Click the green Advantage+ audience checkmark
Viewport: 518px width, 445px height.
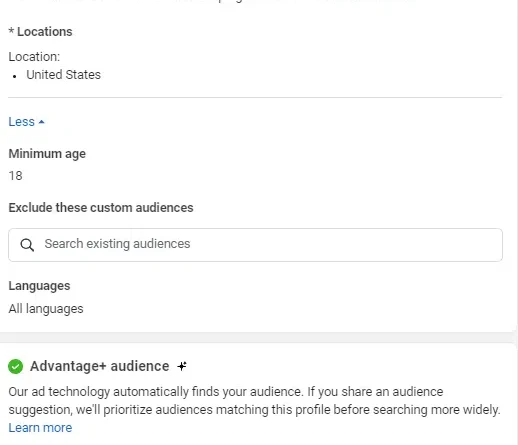pyautogui.click(x=16, y=367)
